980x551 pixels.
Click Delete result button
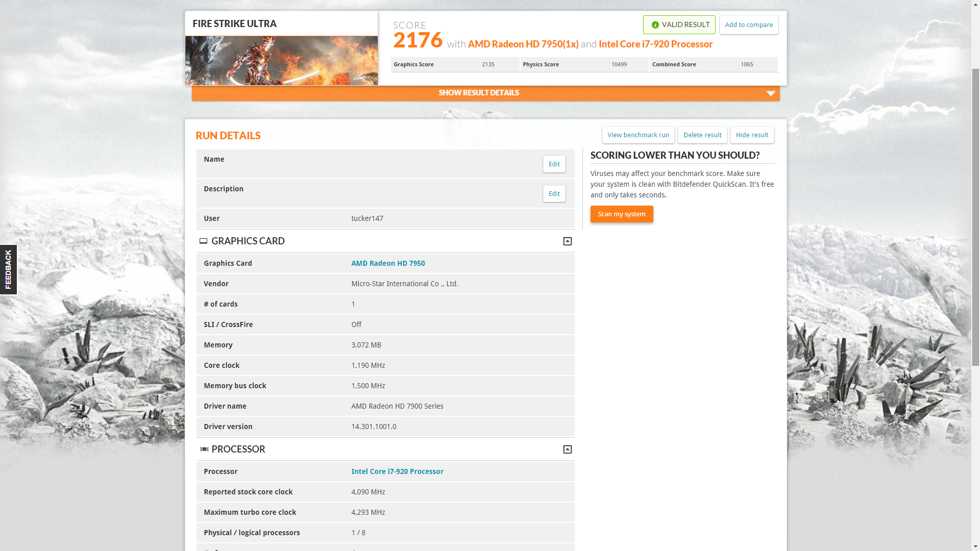702,135
